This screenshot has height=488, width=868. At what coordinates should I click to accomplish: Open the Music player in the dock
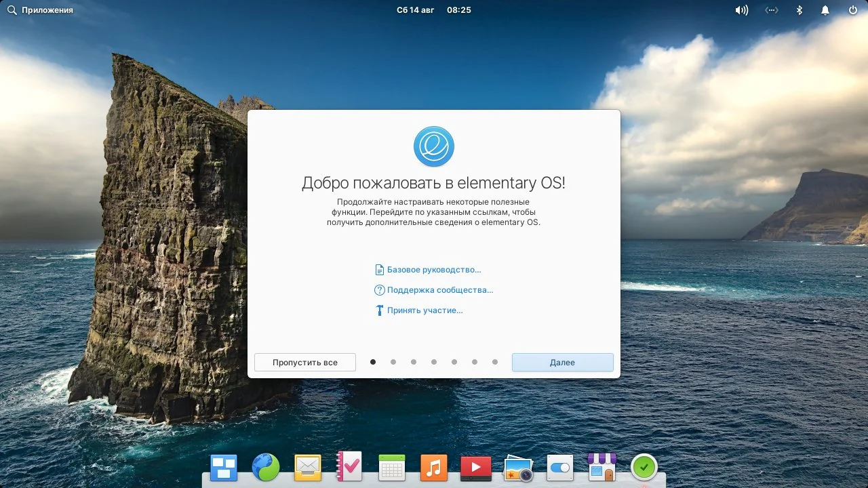[433, 466]
